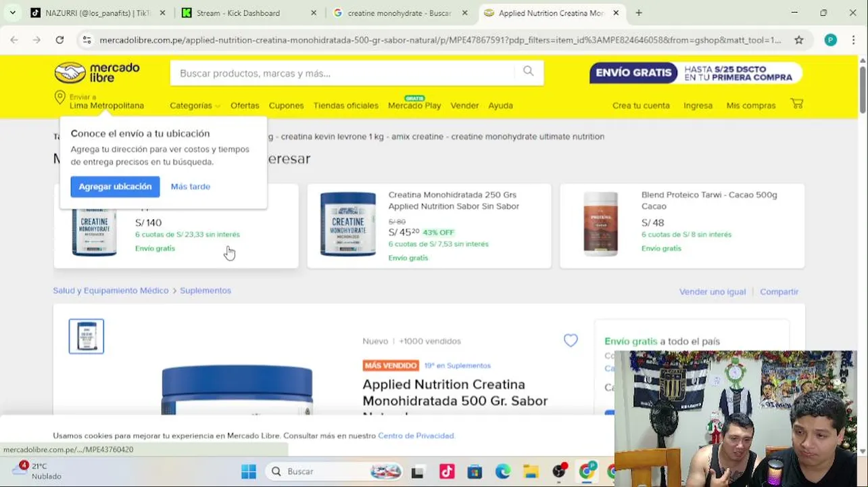View site information icon in address bar

click(87, 40)
